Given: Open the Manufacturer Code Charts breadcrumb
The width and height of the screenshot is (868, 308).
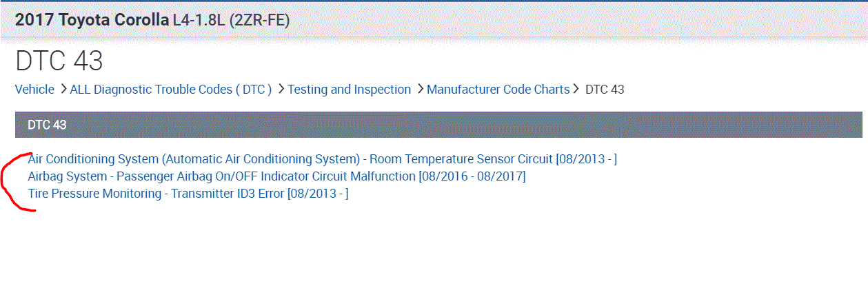Looking at the screenshot, I should 498,90.
